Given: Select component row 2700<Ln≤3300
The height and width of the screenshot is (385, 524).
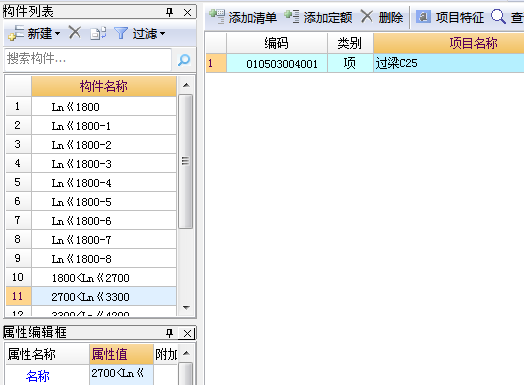Looking at the screenshot, I should pos(104,297).
